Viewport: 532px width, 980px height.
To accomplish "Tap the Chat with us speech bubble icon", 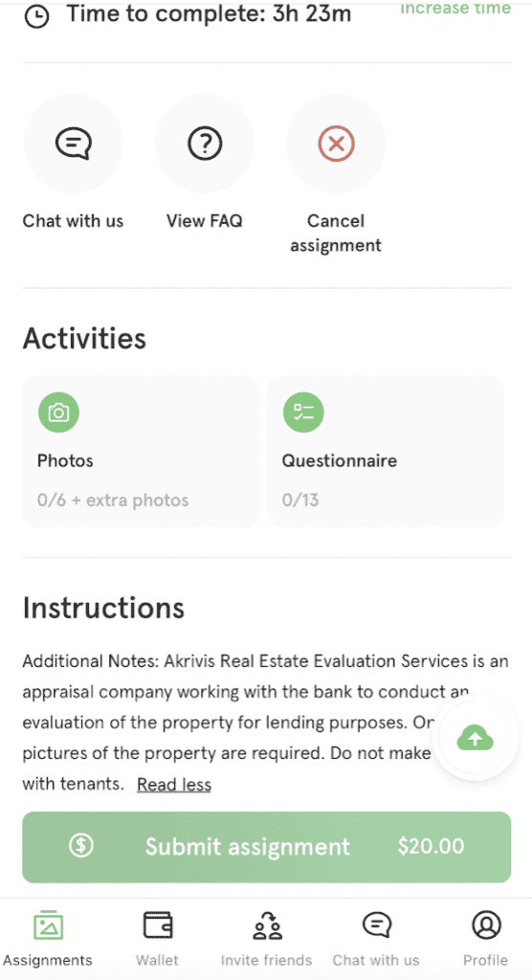I will coord(73,144).
